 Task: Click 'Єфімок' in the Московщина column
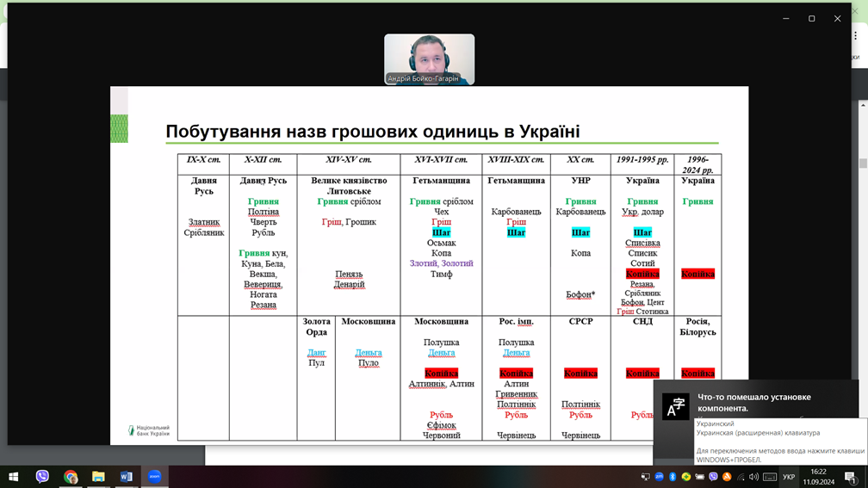point(441,425)
